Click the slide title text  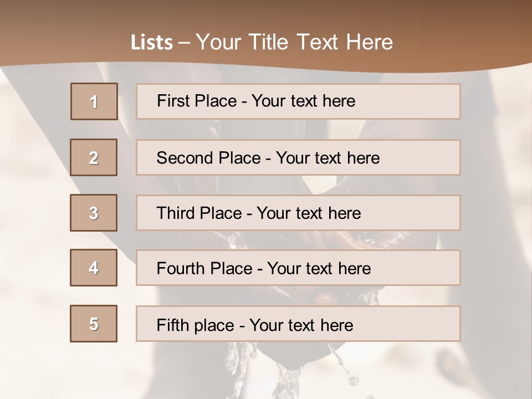262,42
